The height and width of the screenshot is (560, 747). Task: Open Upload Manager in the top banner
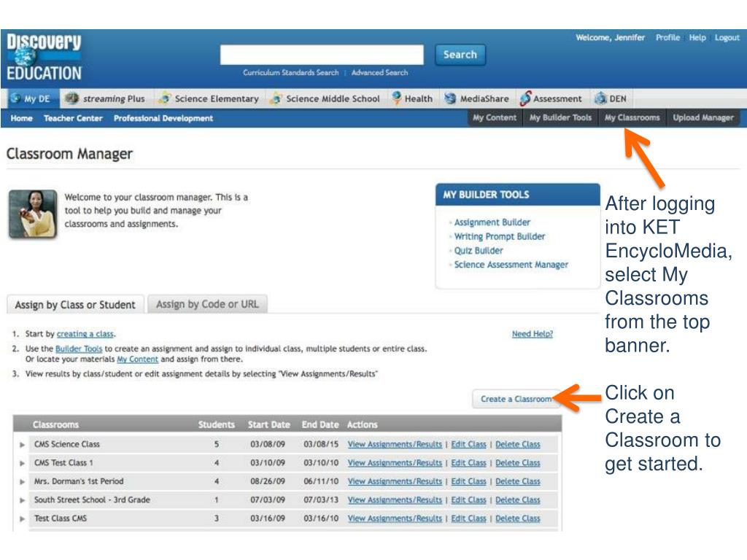pos(703,117)
